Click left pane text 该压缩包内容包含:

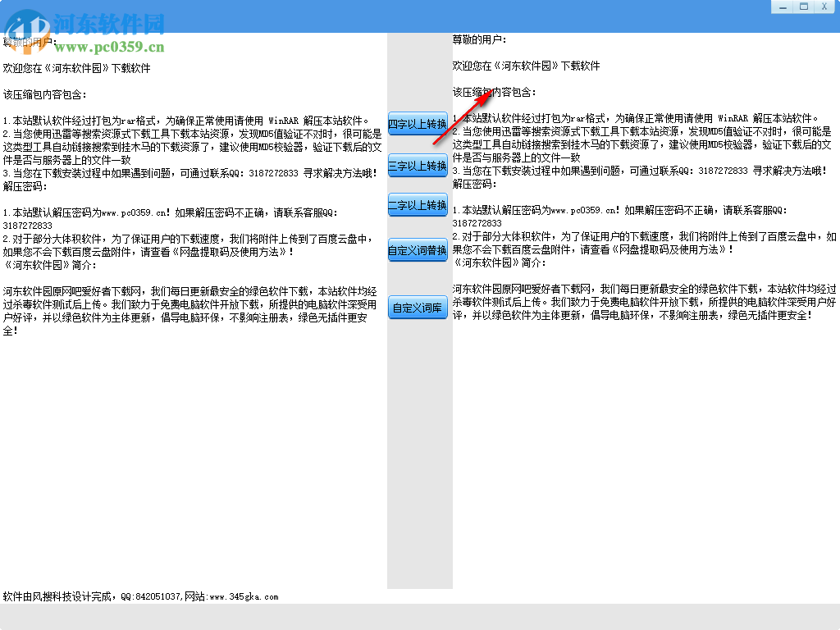[x=44, y=94]
